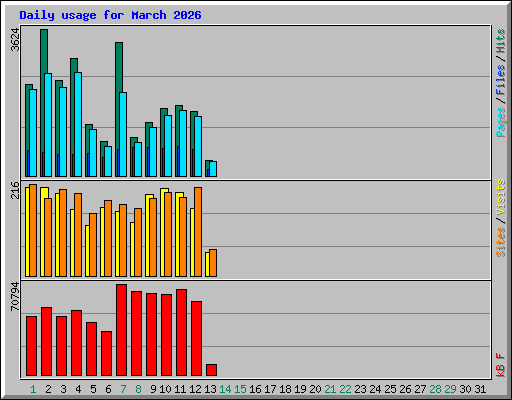512x400 pixels.
Task: Click the cyan files bar for day 1
Action: (33, 133)
